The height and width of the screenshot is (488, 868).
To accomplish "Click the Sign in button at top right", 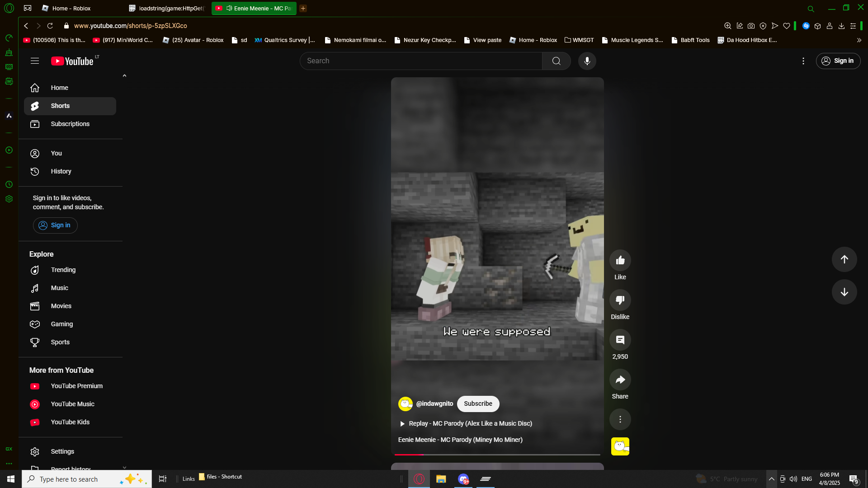I will click(x=838, y=61).
